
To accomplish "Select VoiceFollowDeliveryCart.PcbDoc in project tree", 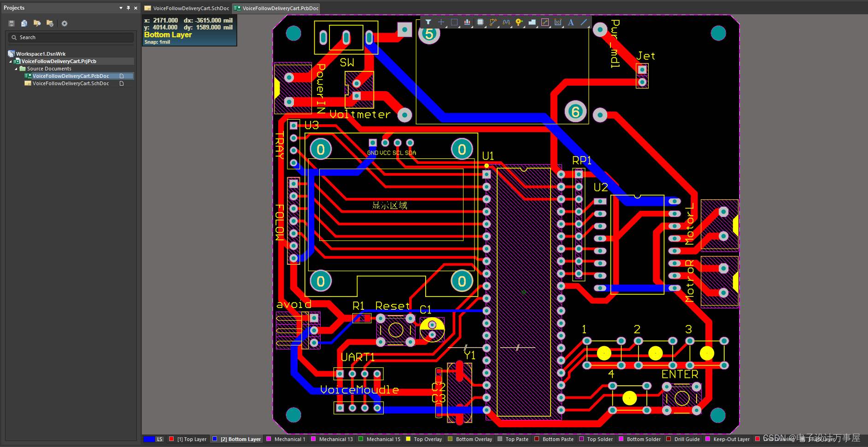I will [x=70, y=76].
